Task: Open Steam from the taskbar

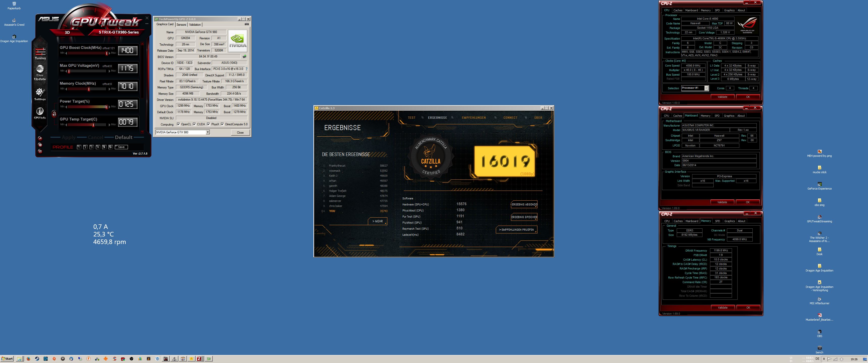Action: 37,359
